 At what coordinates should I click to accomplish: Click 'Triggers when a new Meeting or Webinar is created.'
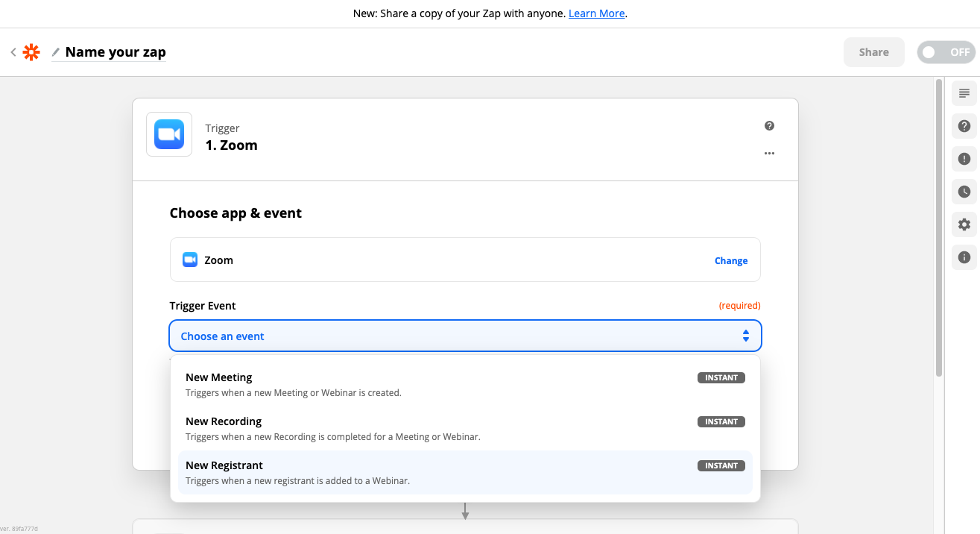pos(294,392)
